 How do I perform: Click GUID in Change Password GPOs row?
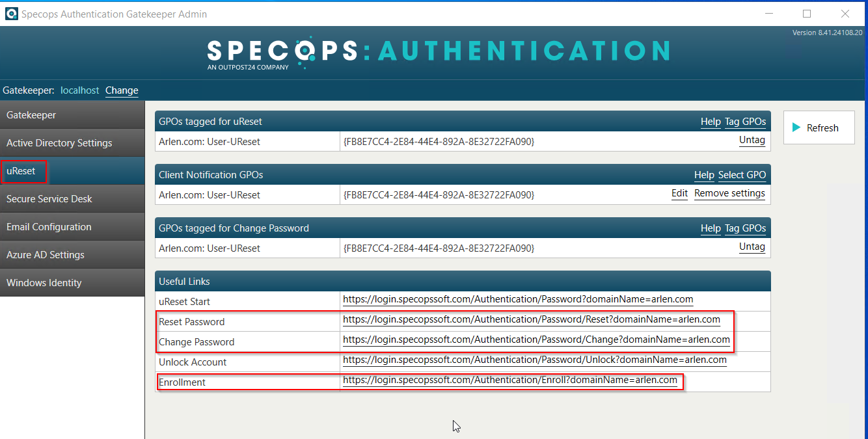click(x=439, y=248)
